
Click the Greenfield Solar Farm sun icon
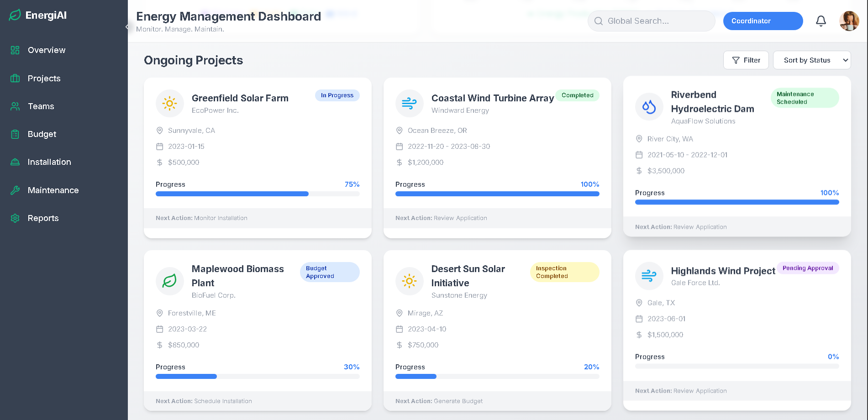tap(169, 104)
